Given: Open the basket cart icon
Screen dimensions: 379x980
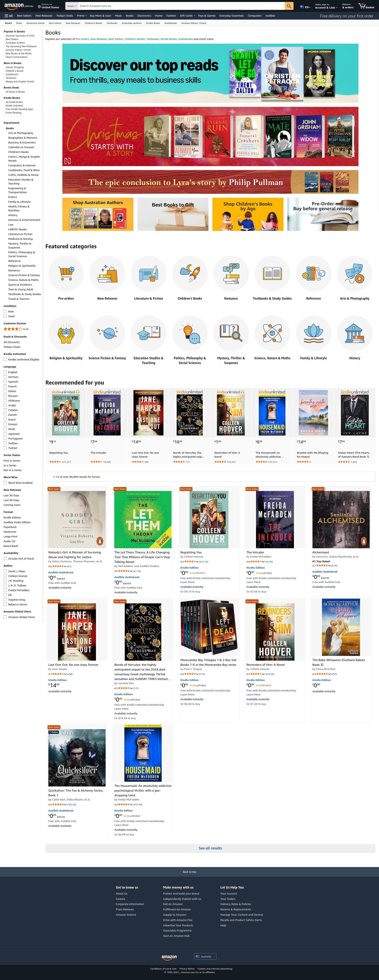Looking at the screenshot, I should tap(366, 6).
